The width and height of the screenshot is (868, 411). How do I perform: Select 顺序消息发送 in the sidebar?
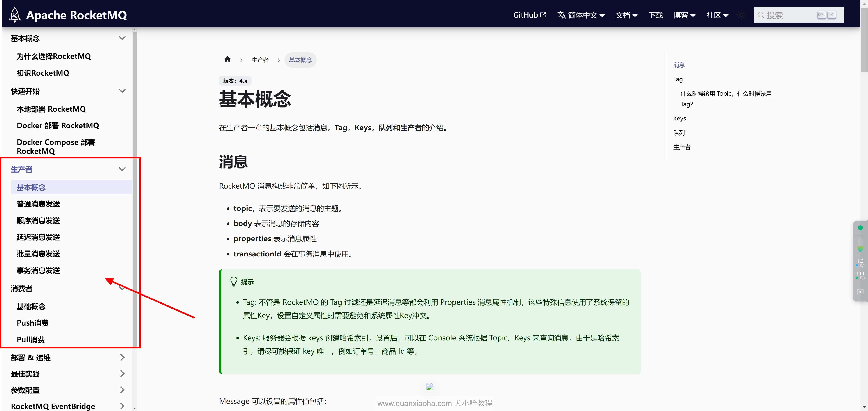[x=38, y=221]
